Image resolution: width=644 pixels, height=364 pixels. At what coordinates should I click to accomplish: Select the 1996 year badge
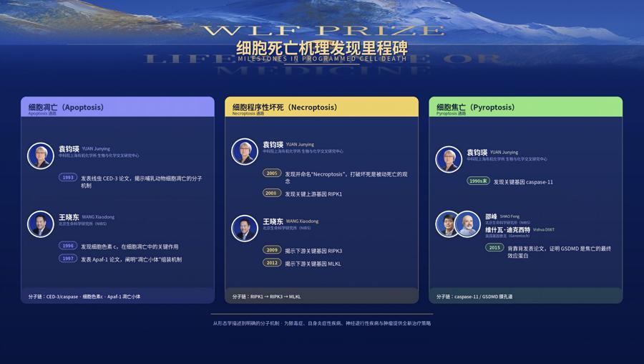tap(68, 246)
